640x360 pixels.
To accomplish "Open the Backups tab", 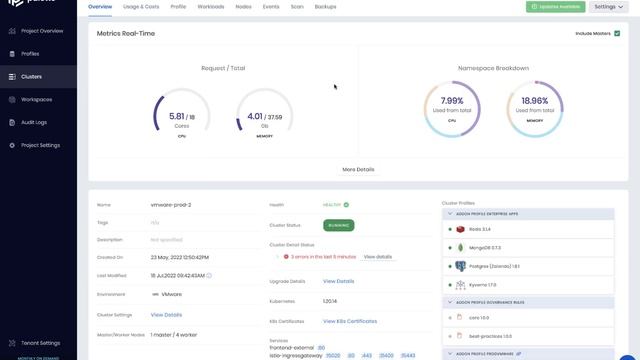I will coord(325,7).
